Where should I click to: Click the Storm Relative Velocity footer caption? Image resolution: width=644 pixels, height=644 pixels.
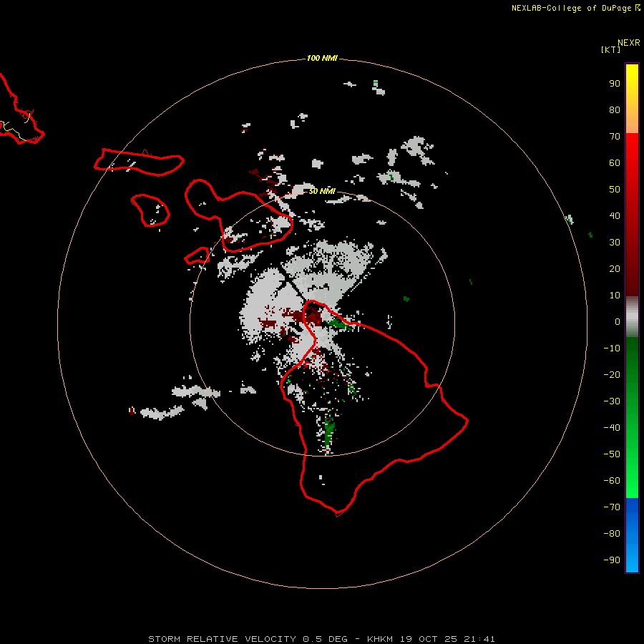tap(321, 639)
